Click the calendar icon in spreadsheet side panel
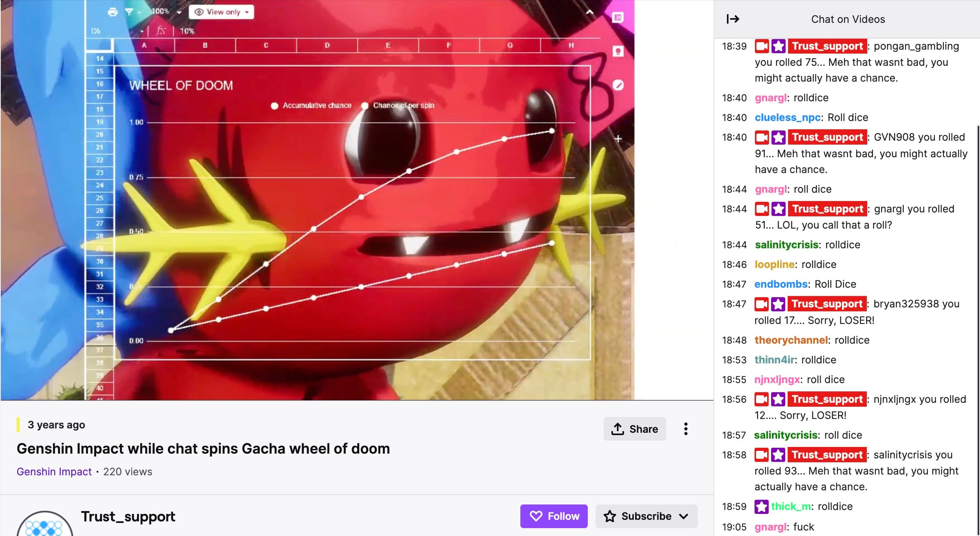 [x=618, y=17]
